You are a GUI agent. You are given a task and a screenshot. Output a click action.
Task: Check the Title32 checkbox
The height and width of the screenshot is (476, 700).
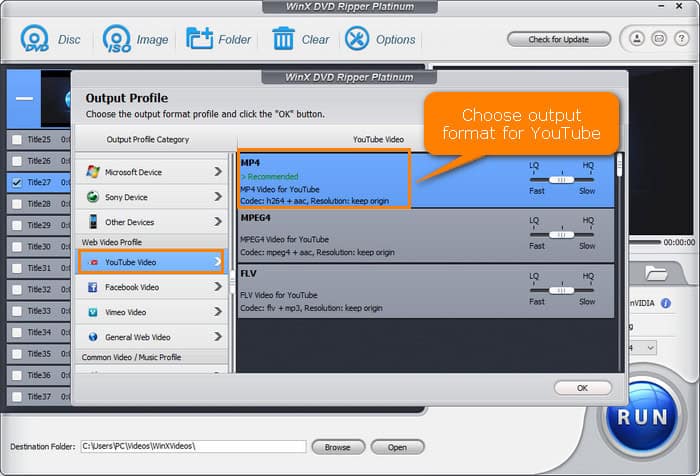pyautogui.click(x=17, y=289)
